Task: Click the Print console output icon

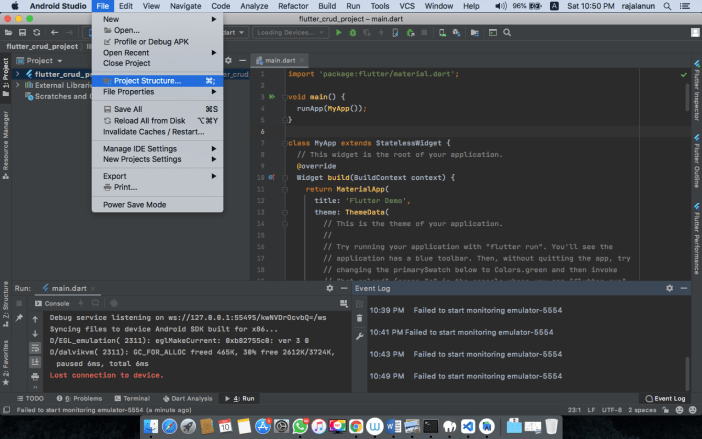Action: click(x=35, y=376)
